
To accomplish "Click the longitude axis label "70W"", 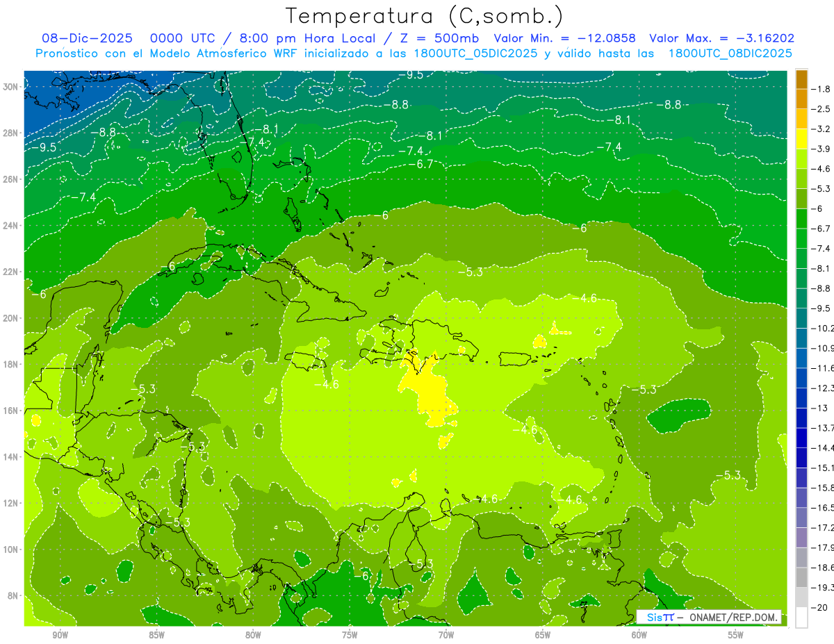I will coord(446,635).
